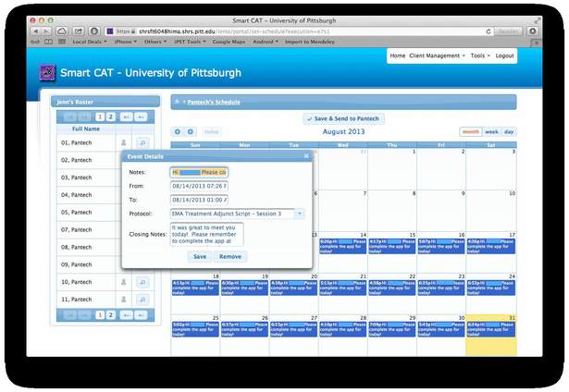Click Home in top navigation

[397, 55]
